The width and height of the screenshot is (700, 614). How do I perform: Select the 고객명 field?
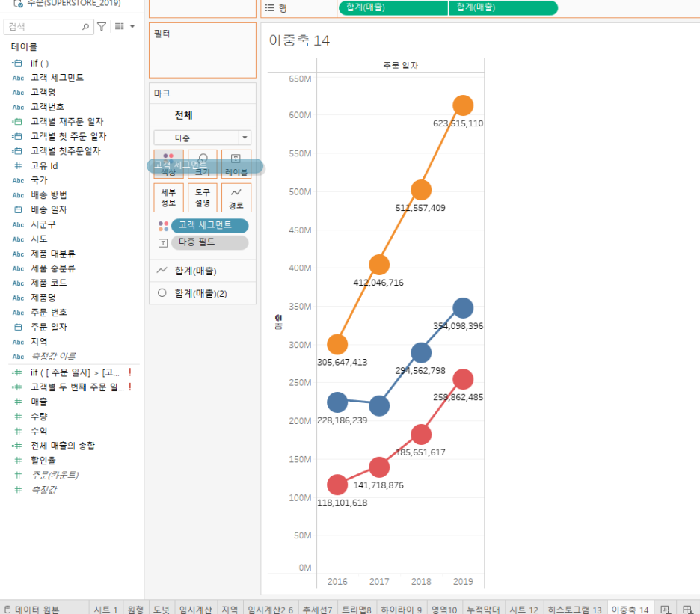[x=43, y=93]
